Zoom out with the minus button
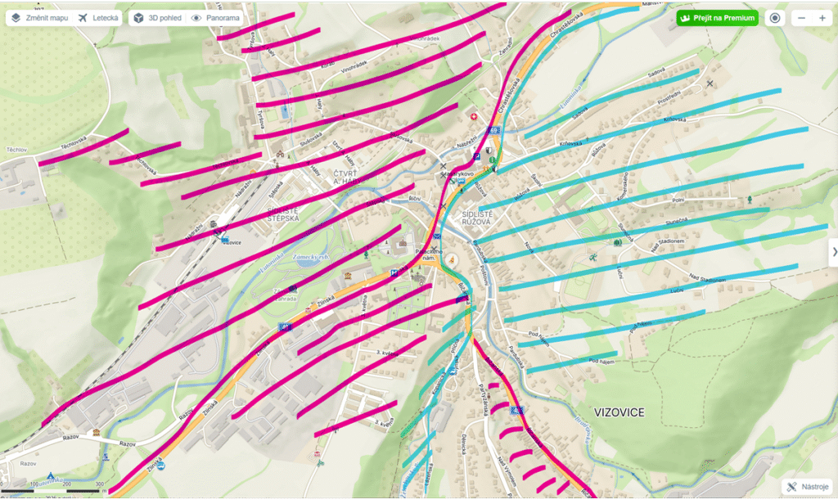 tap(801, 18)
